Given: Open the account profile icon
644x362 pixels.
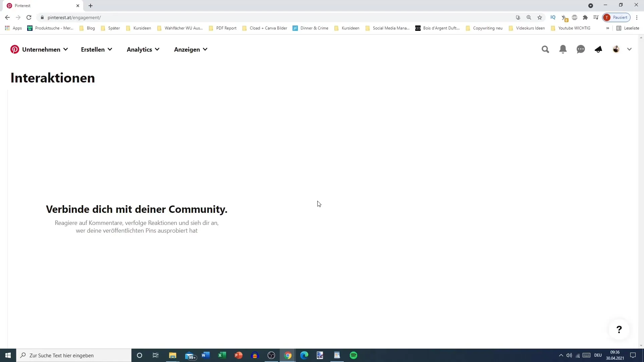Looking at the screenshot, I should (616, 49).
